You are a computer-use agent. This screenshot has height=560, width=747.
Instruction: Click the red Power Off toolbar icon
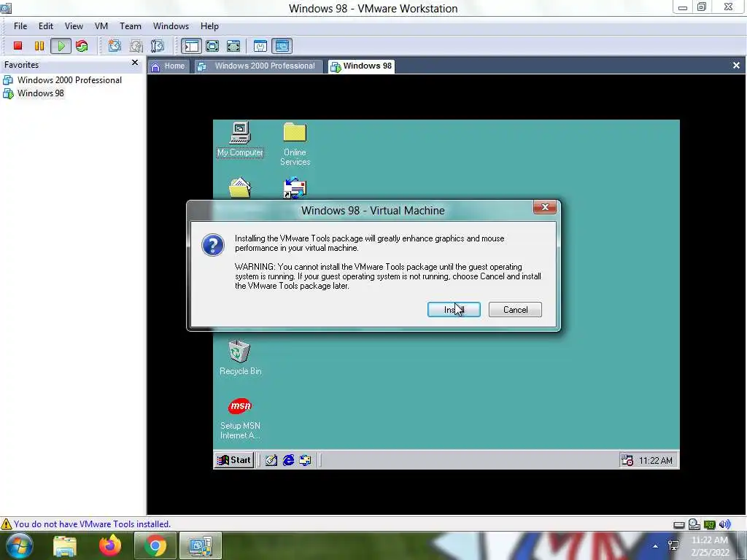pyautogui.click(x=18, y=46)
